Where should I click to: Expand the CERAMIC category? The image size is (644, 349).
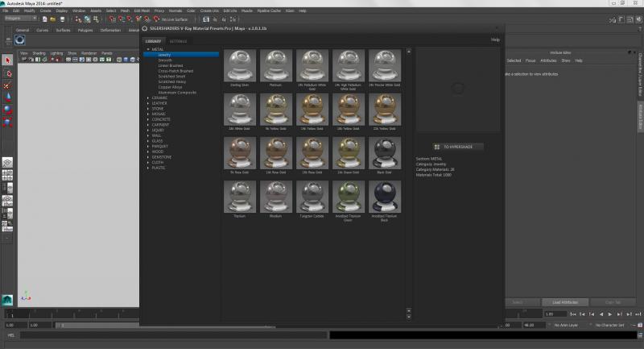click(147, 98)
